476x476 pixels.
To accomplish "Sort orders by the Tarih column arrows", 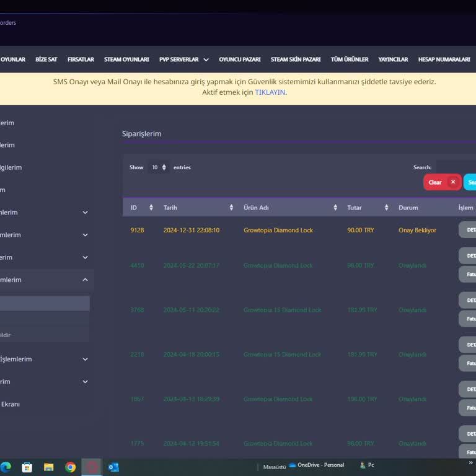I will pos(231,208).
